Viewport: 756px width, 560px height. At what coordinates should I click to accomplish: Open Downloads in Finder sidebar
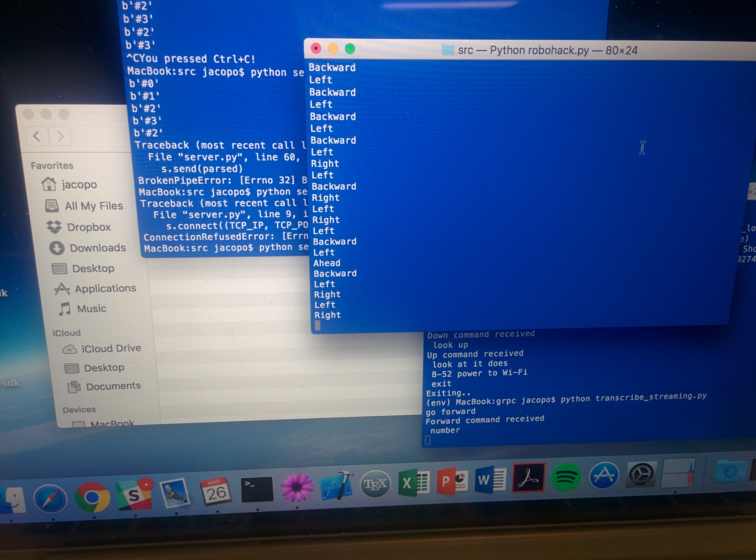[x=98, y=248]
